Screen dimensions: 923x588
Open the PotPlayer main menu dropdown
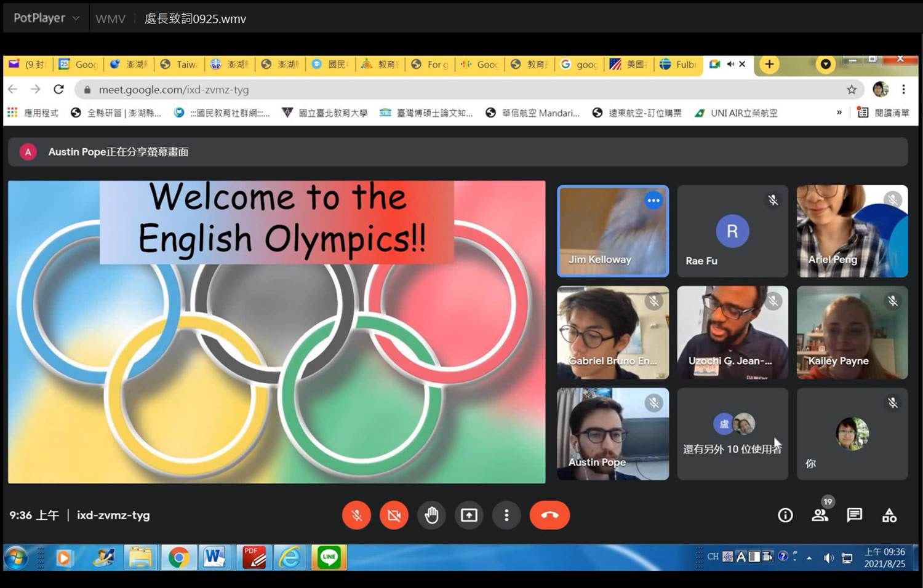pyautogui.click(x=47, y=18)
